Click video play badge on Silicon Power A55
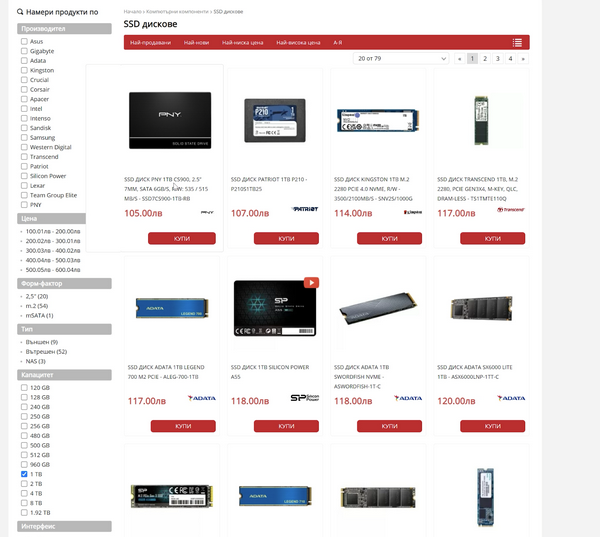The image size is (600, 537). pyautogui.click(x=311, y=283)
